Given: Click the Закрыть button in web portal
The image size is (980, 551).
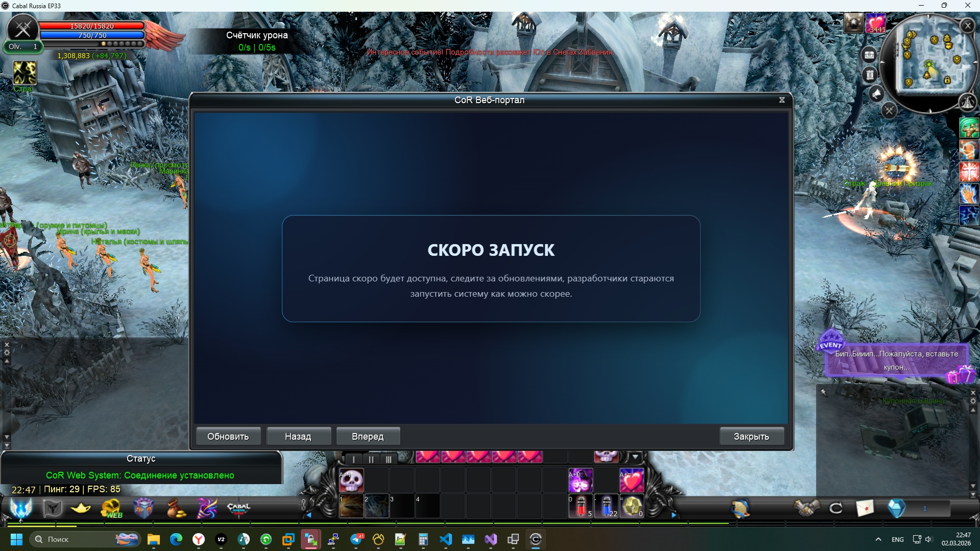Looking at the screenshot, I should click(751, 436).
